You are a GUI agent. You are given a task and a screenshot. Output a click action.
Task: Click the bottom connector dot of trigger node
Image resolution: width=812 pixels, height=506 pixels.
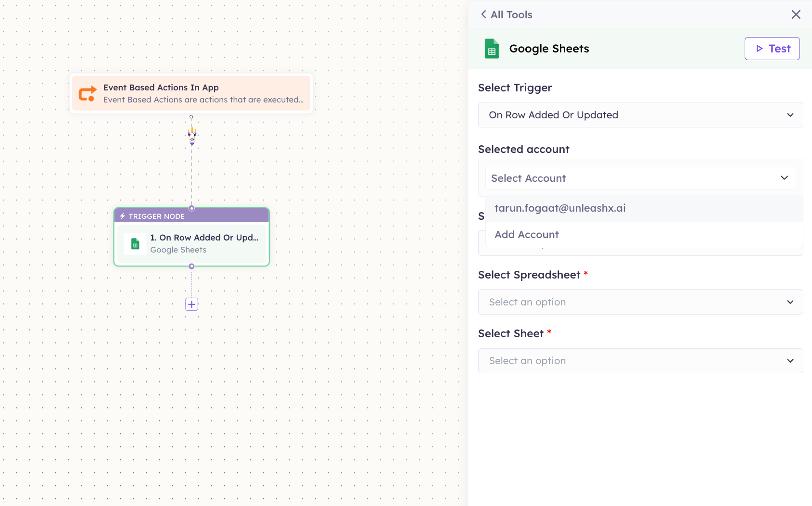click(191, 266)
